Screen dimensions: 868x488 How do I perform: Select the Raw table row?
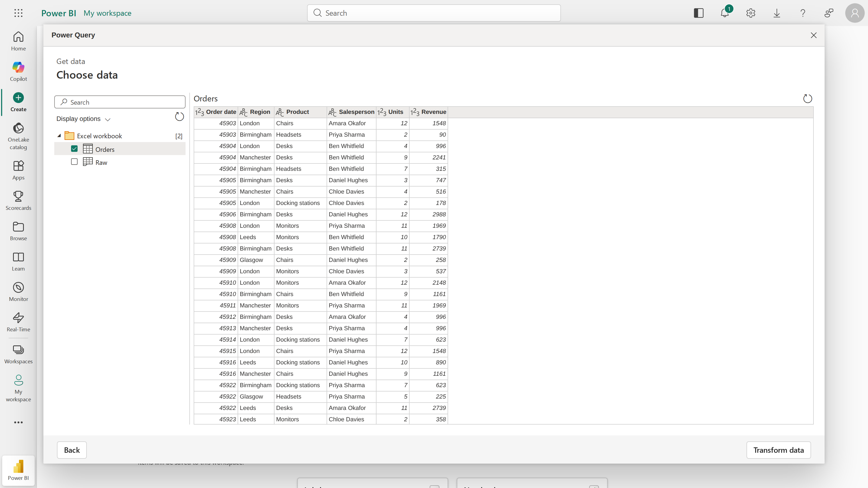coord(120,162)
